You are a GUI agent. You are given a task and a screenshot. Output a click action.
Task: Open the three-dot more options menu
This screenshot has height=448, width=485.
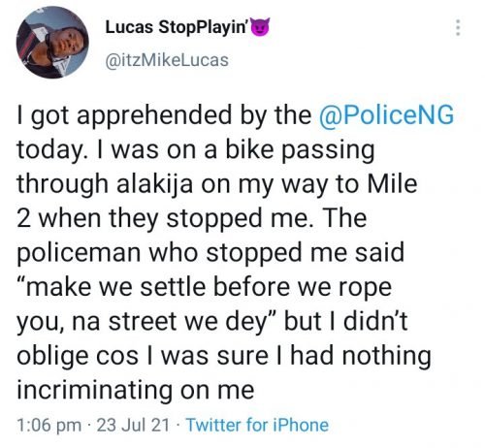(457, 27)
